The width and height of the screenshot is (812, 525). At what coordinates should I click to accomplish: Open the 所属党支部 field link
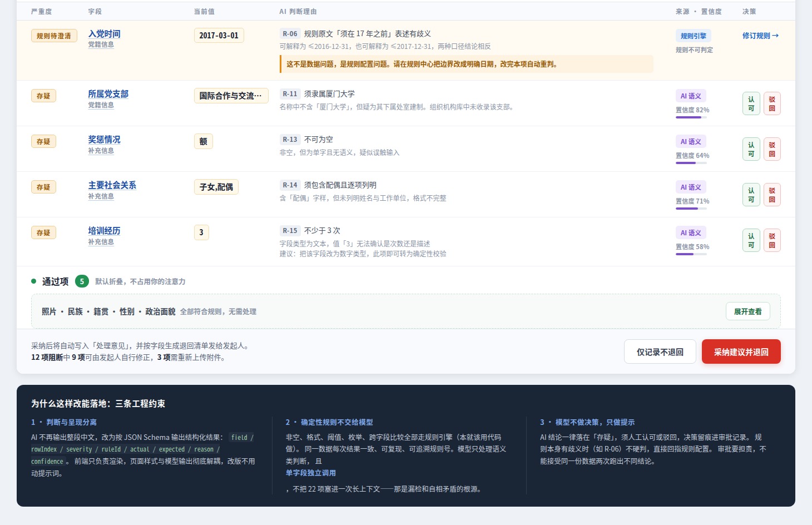point(108,94)
